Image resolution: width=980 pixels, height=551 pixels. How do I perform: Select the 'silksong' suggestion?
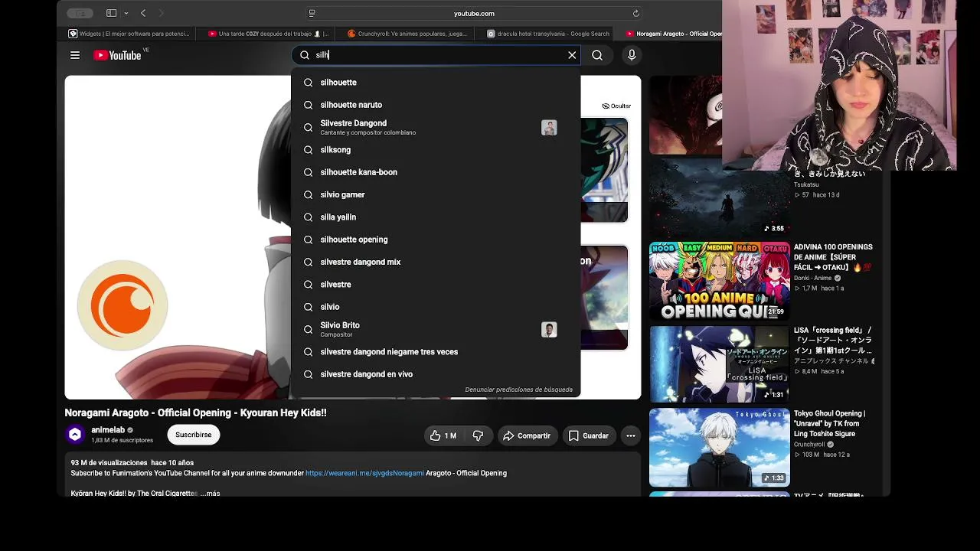coord(436,150)
